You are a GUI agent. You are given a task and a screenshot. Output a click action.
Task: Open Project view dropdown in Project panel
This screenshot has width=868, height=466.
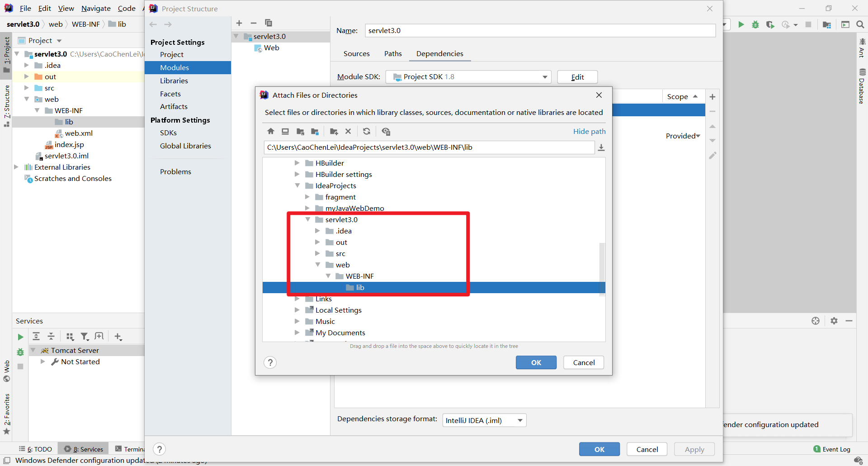click(x=59, y=41)
